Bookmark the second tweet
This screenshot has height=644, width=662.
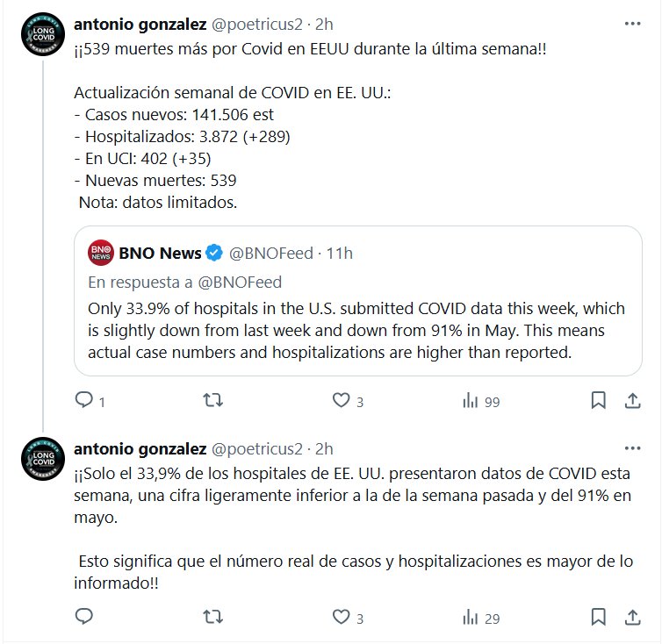pos(598,618)
